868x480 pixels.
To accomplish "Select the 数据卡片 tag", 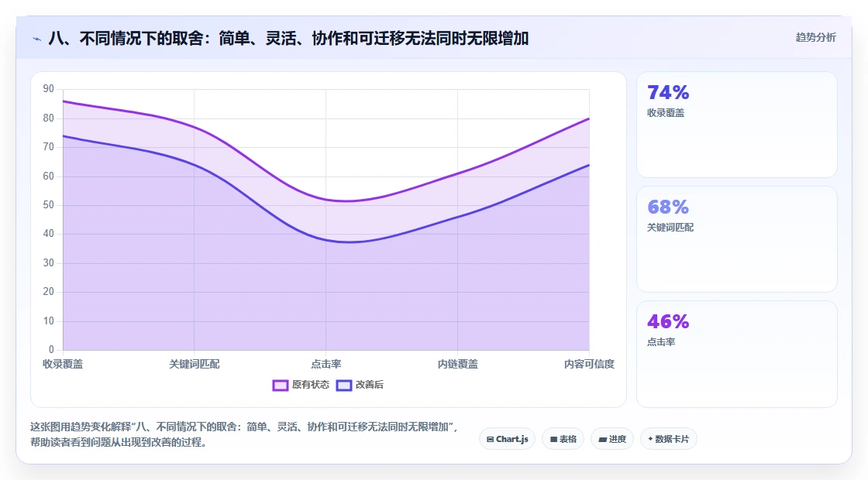I will click(x=669, y=439).
